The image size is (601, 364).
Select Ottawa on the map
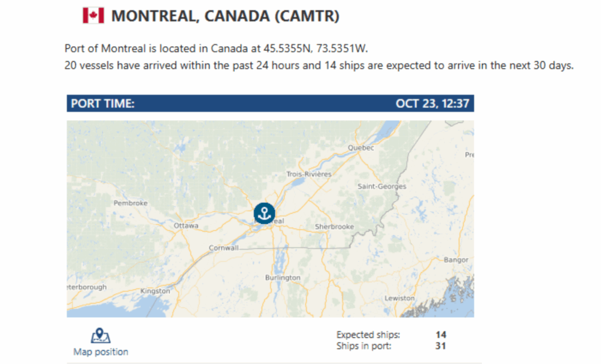tap(186, 226)
